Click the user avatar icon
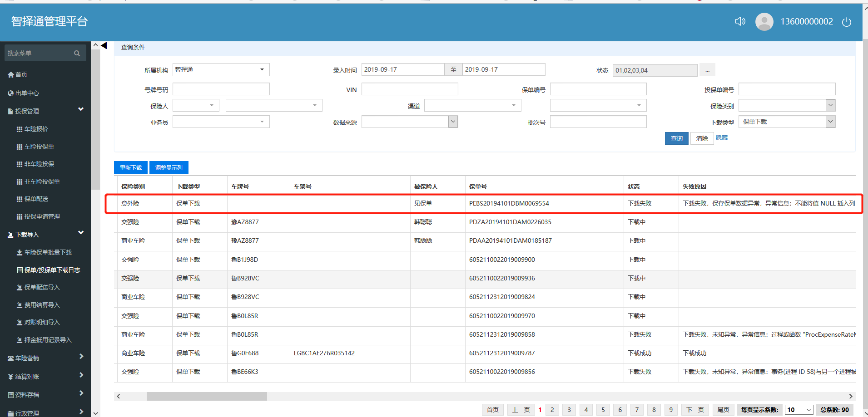 [764, 22]
